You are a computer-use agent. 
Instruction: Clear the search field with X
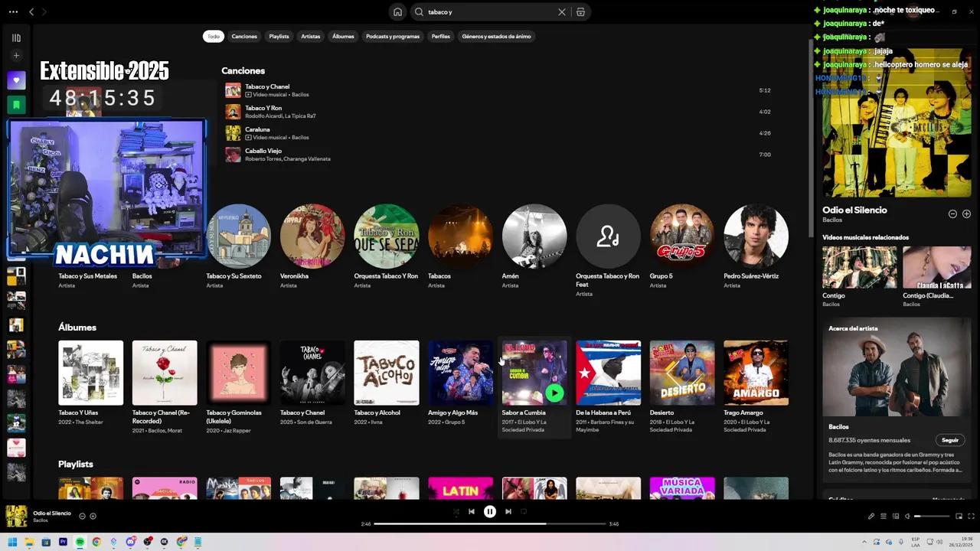(562, 11)
